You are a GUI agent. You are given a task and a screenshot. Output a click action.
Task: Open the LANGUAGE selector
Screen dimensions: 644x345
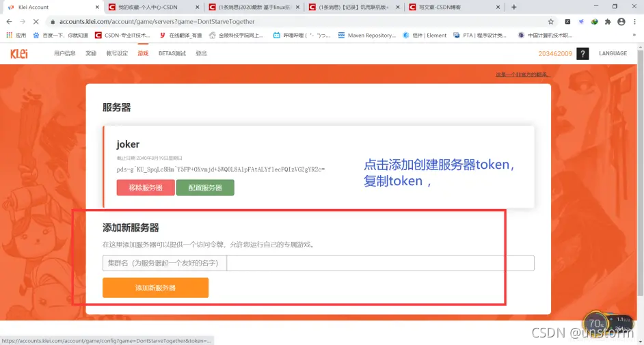(x=613, y=53)
